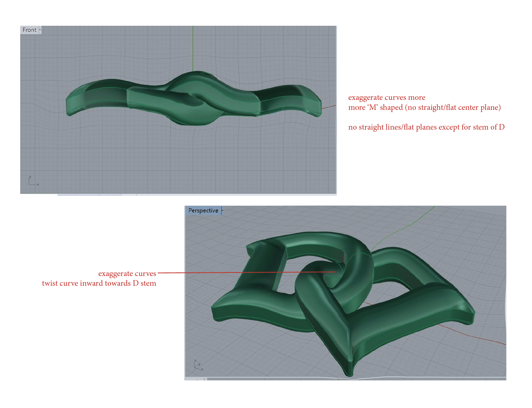The image size is (532, 408).
Task: Click the green Y axis line in Perspective view
Action: (410, 225)
